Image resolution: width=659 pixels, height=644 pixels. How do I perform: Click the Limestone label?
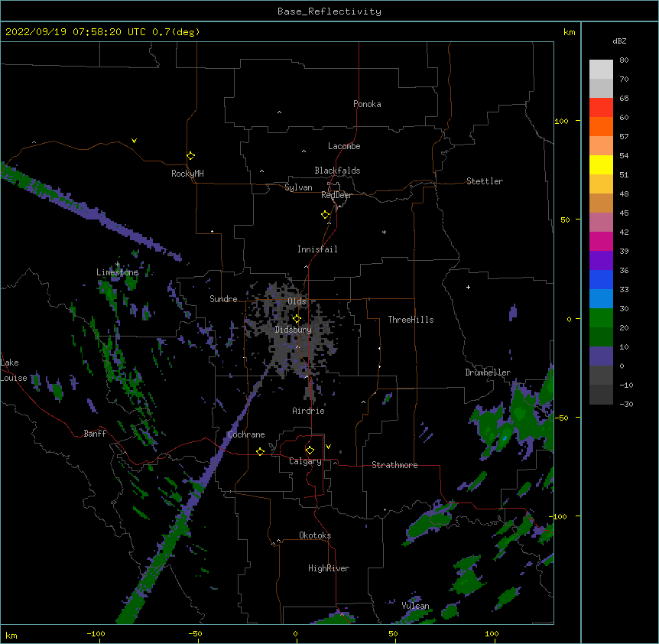point(117,272)
